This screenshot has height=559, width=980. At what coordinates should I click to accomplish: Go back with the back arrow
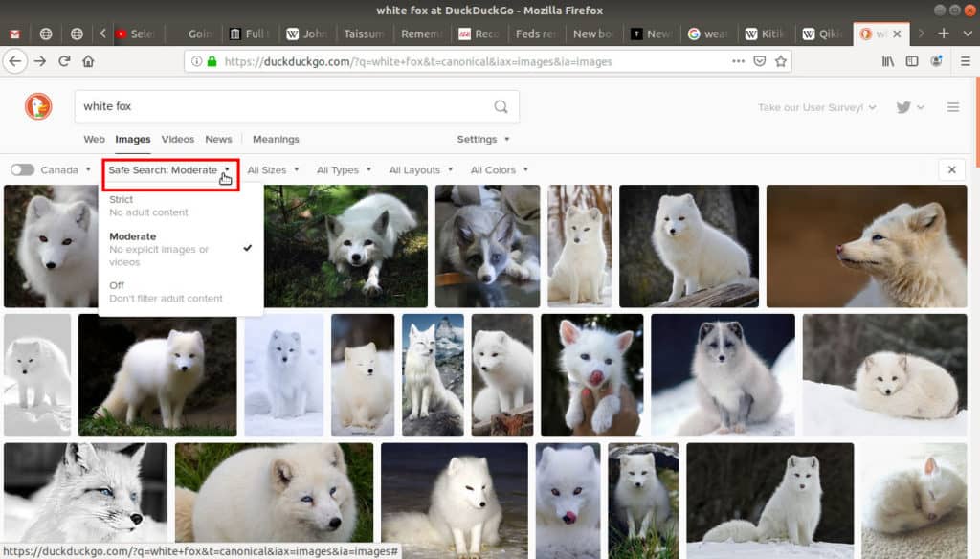click(15, 61)
